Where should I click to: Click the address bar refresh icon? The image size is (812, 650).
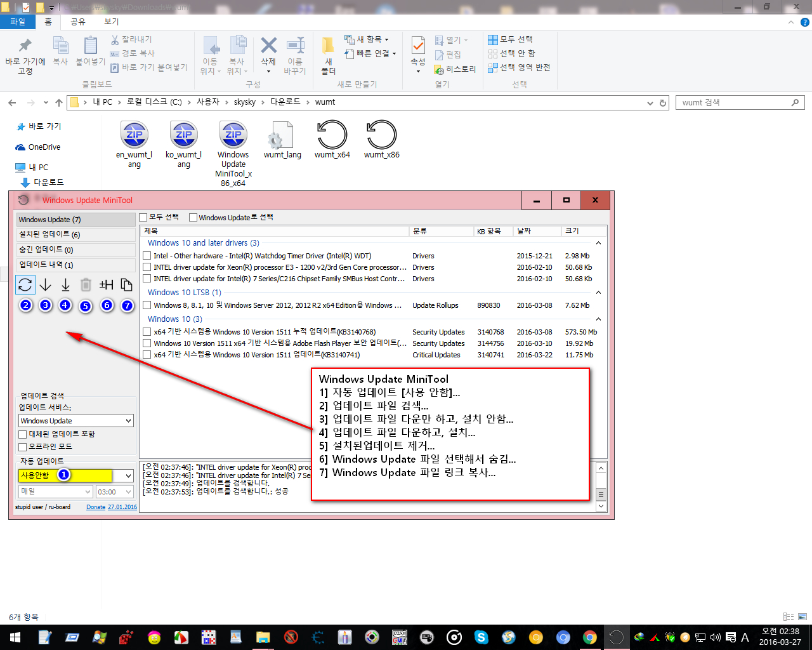663,102
